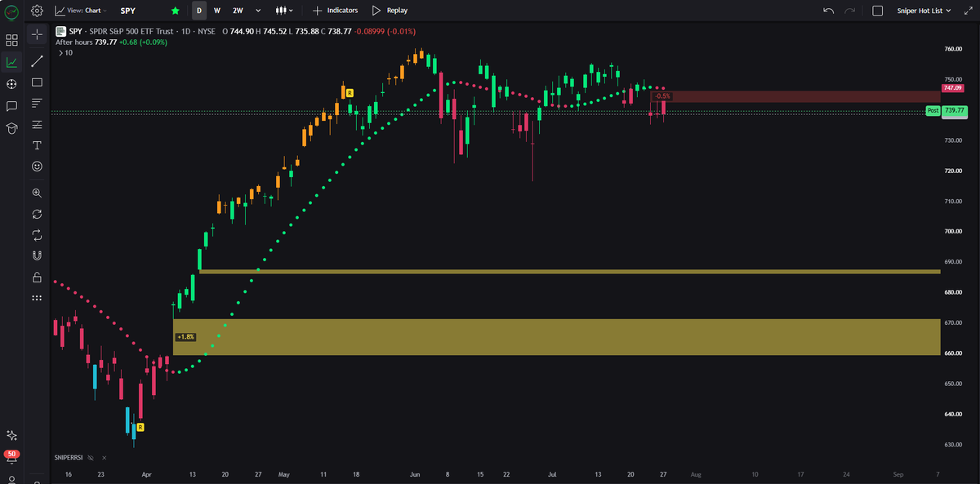Image resolution: width=980 pixels, height=484 pixels.
Task: Click the Aug label on time axis
Action: [695, 473]
